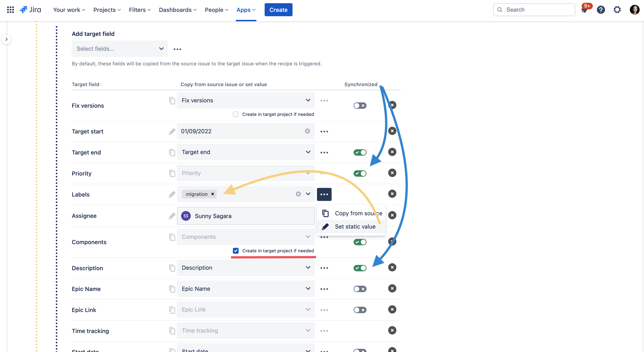This screenshot has width=644, height=352.
Task: Open the Select fields dropdown
Action: (120, 49)
